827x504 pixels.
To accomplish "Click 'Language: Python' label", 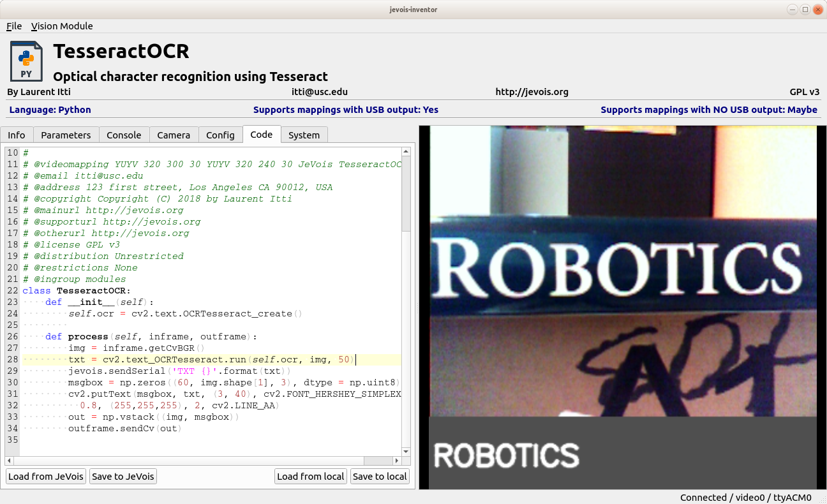I will pos(50,110).
